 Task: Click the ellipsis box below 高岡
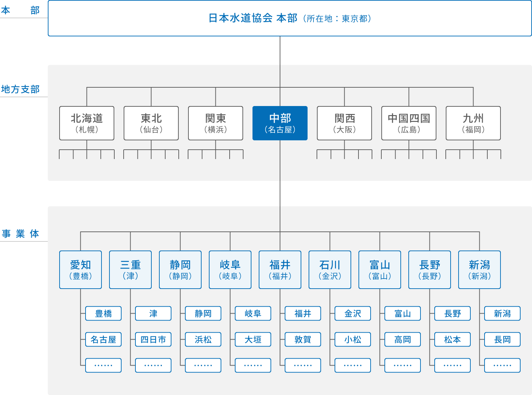402,366
